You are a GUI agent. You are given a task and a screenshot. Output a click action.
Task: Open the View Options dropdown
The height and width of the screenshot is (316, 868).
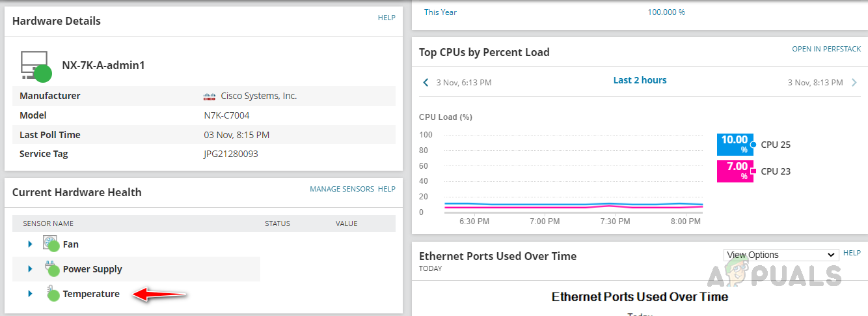781,255
